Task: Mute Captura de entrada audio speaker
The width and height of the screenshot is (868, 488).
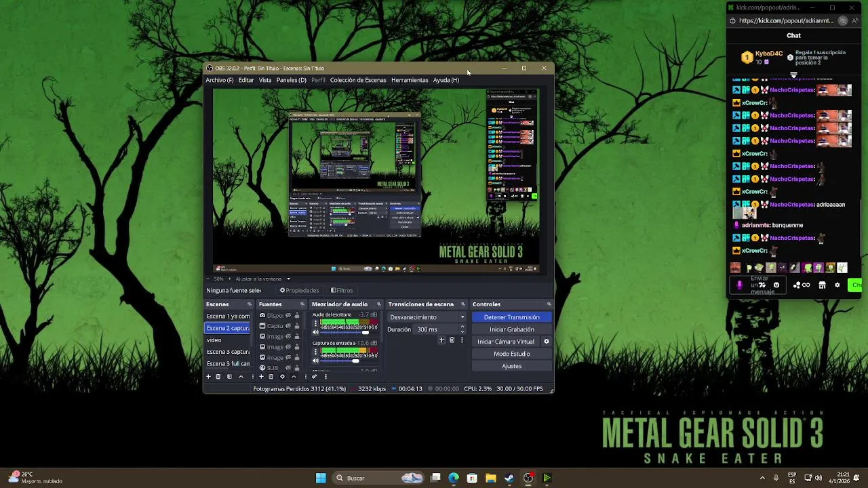Action: 315,361
